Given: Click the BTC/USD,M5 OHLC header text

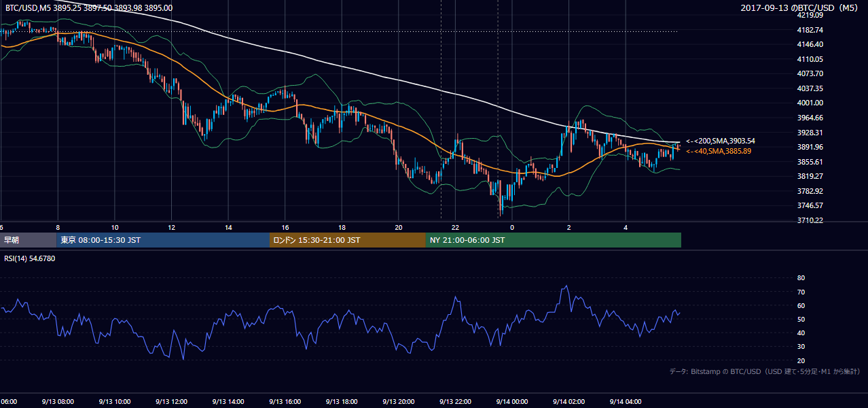Looking at the screenshot, I should click(x=88, y=7).
